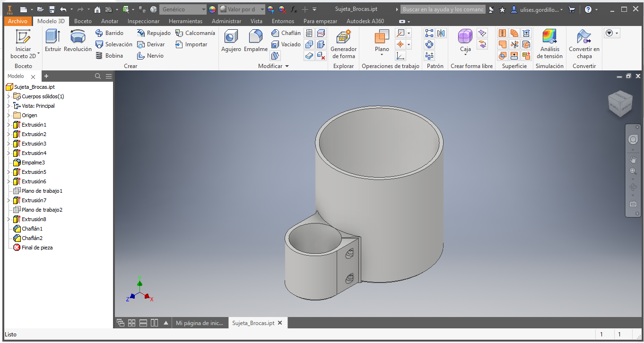Open the Iniciar boceto 2D dropdown arrow
644x343 pixels.
click(x=38, y=53)
